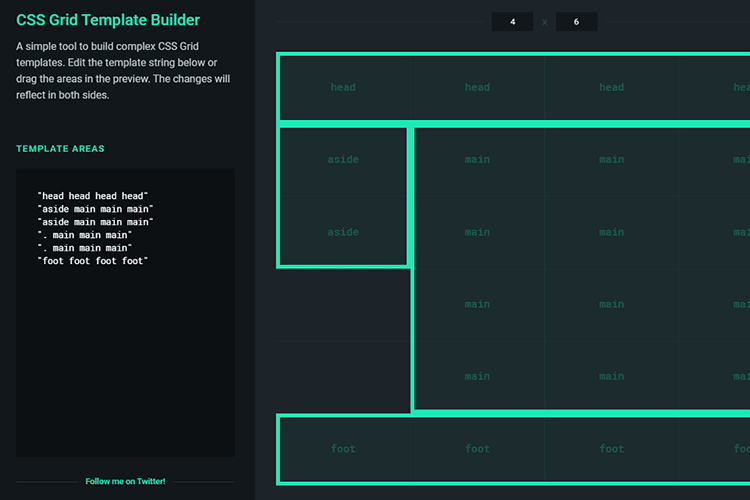Click the "head head head head" template line
Image resolution: width=750 pixels, height=500 pixels.
point(92,196)
